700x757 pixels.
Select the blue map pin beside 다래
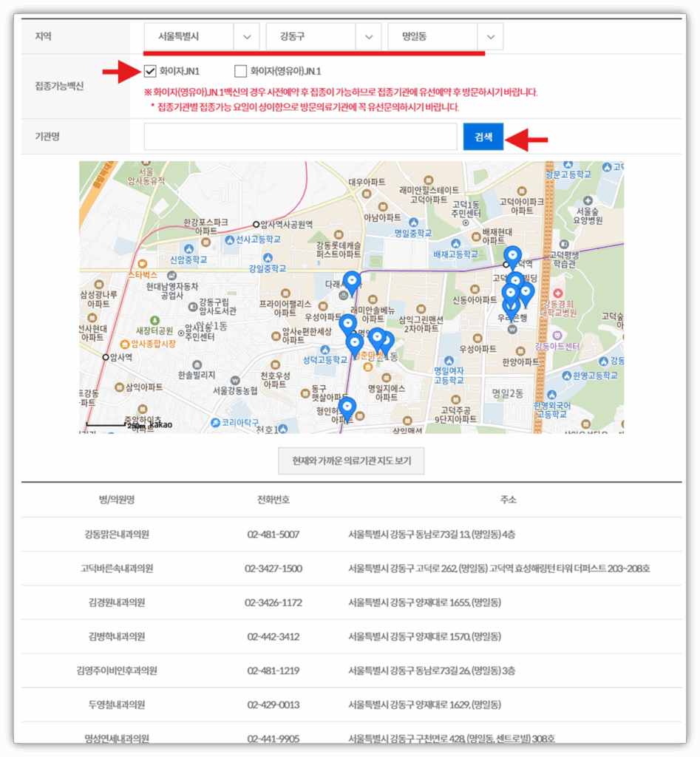click(352, 282)
